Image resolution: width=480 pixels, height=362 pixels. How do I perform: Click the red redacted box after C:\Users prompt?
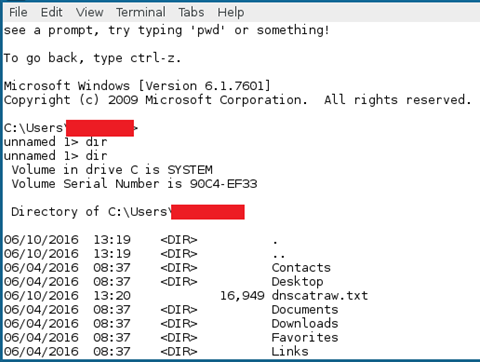pyautogui.click(x=100, y=128)
